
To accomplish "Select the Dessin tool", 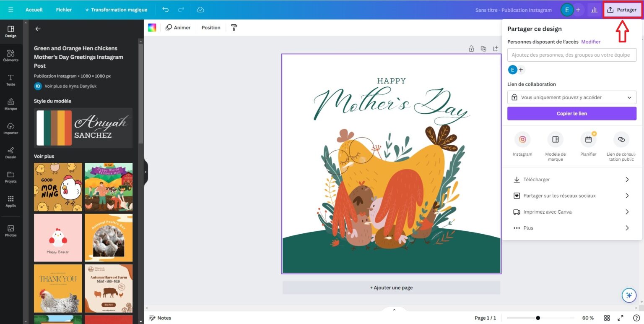I will click(x=11, y=153).
